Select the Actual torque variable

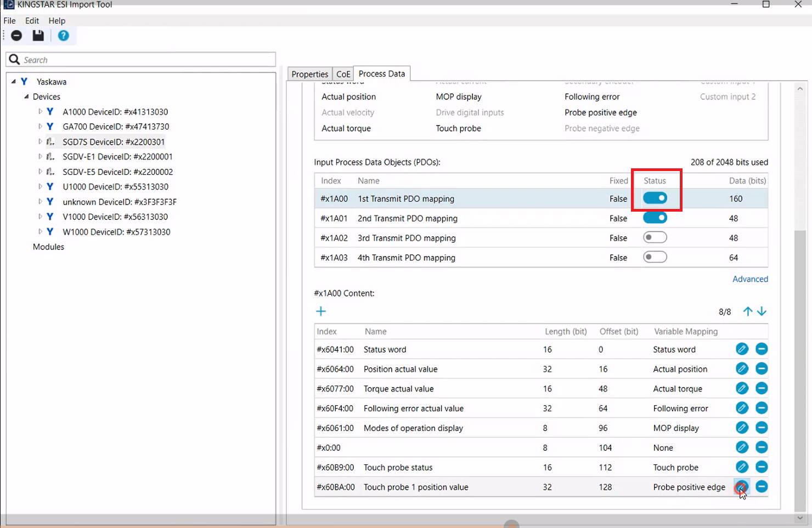click(346, 128)
